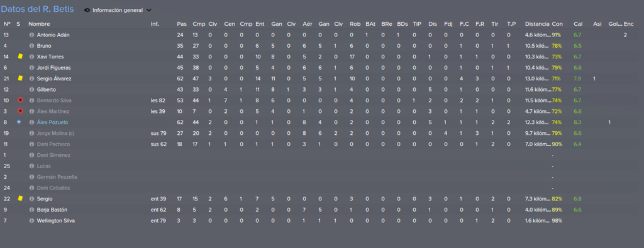
Task: Sort by the Aér column header
Action: pos(307,24)
